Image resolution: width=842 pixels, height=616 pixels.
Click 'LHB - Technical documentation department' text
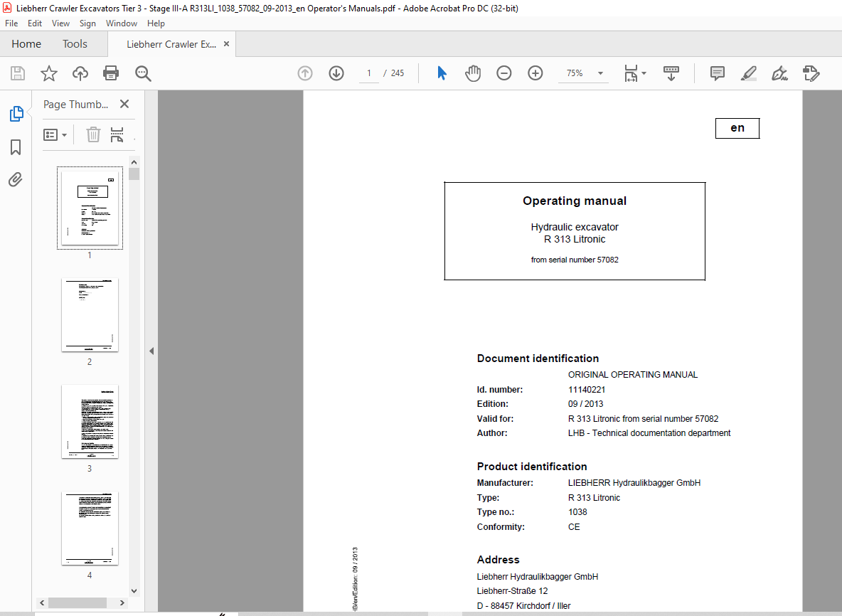(649, 433)
